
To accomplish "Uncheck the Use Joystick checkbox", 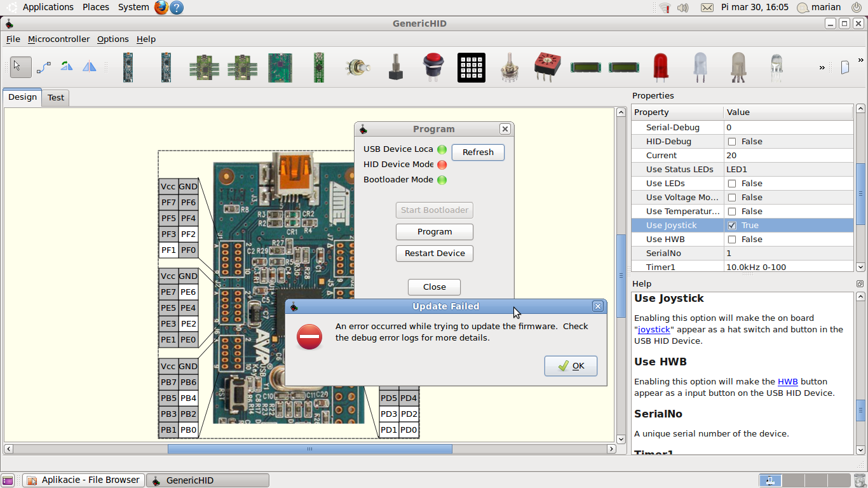I will click(732, 226).
